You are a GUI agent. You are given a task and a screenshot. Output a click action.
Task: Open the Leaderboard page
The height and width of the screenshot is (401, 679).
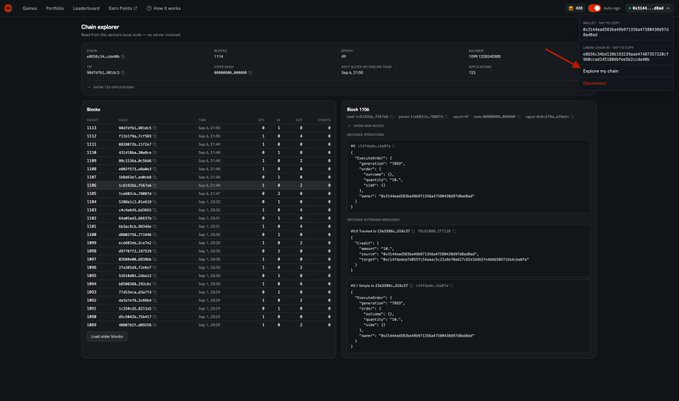pyautogui.click(x=86, y=8)
